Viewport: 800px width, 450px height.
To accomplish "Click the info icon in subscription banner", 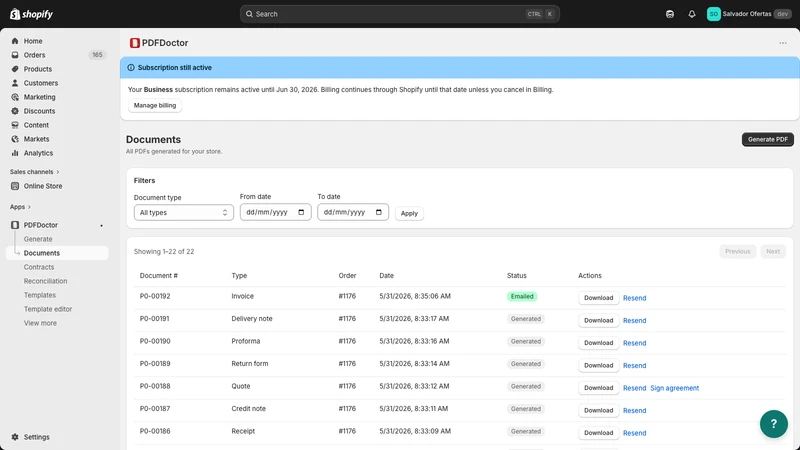I will (x=131, y=67).
